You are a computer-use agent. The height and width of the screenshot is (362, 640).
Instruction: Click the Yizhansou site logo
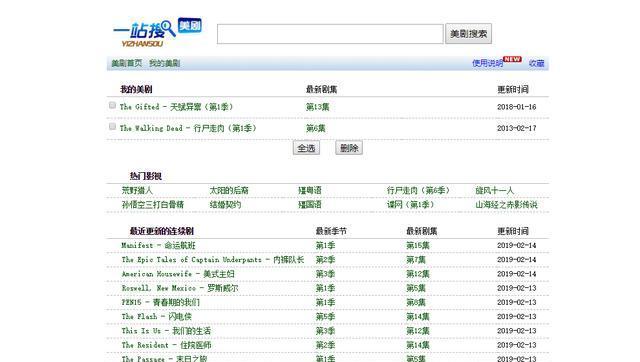click(157, 33)
